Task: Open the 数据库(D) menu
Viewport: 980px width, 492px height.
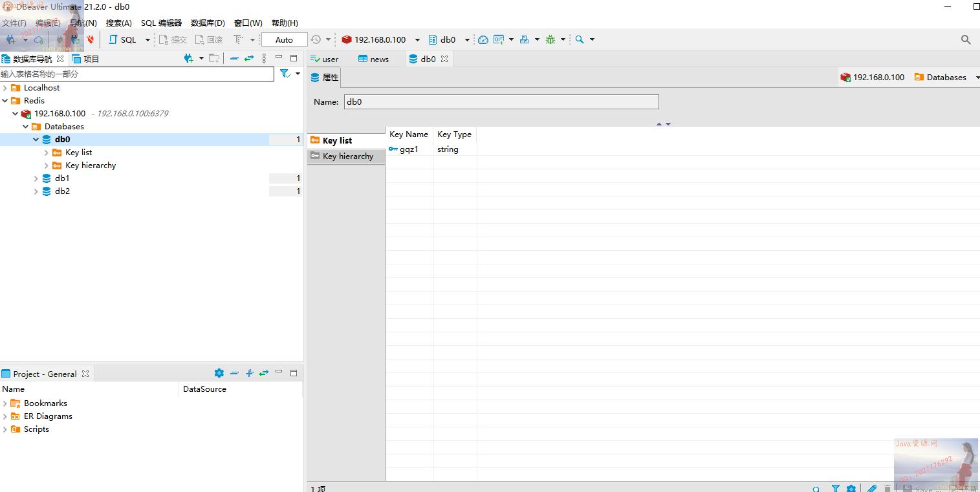Action: [208, 23]
